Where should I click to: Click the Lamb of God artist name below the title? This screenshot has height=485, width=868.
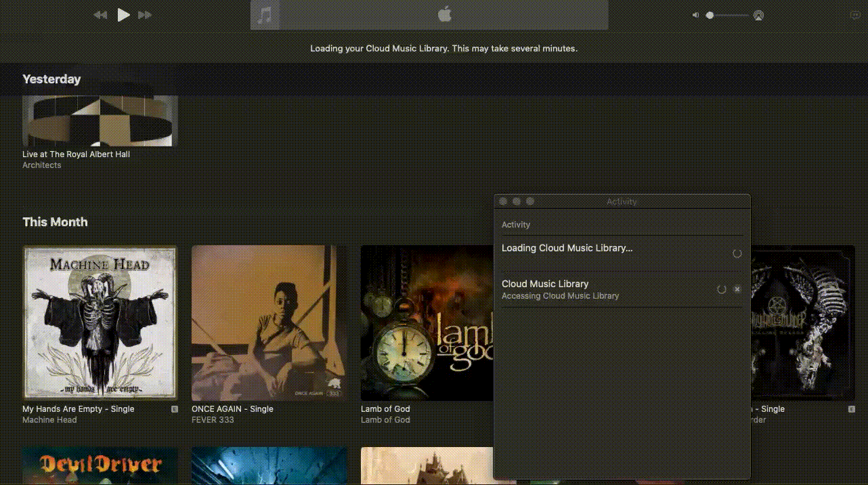point(385,420)
